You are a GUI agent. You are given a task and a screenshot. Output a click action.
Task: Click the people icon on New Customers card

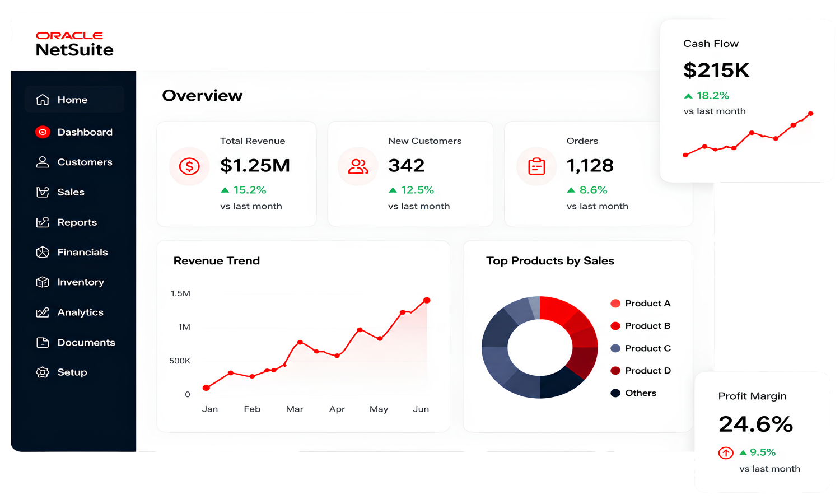pyautogui.click(x=358, y=166)
